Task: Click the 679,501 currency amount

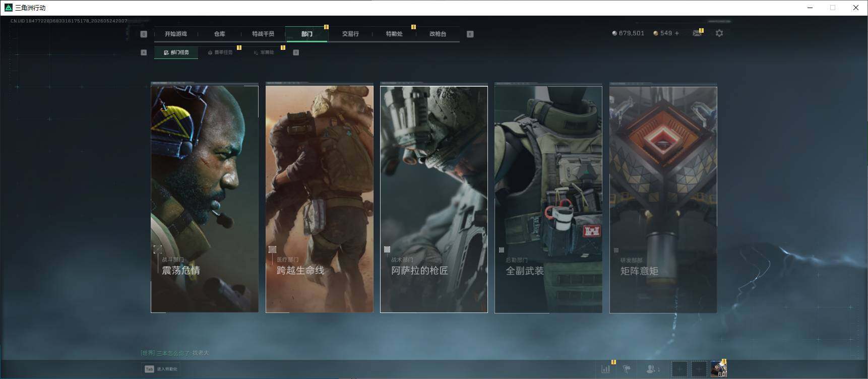Action: (x=632, y=33)
